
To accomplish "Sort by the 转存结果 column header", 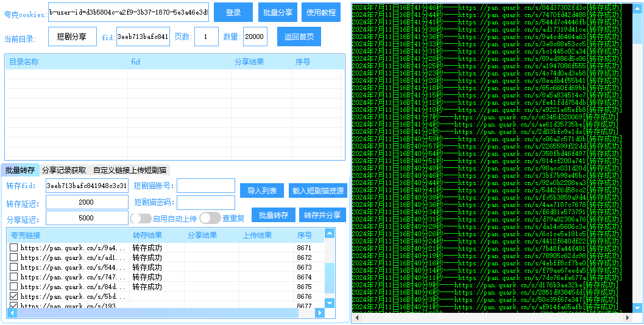I will 147,236.
